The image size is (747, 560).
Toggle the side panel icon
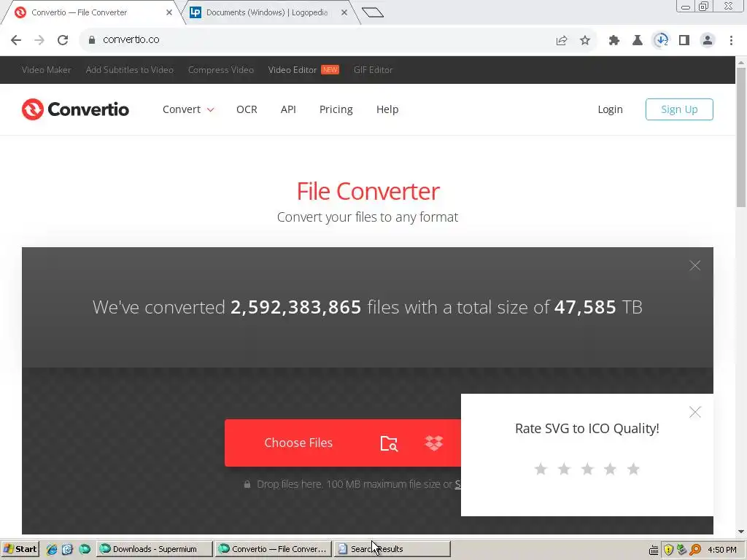pyautogui.click(x=684, y=41)
